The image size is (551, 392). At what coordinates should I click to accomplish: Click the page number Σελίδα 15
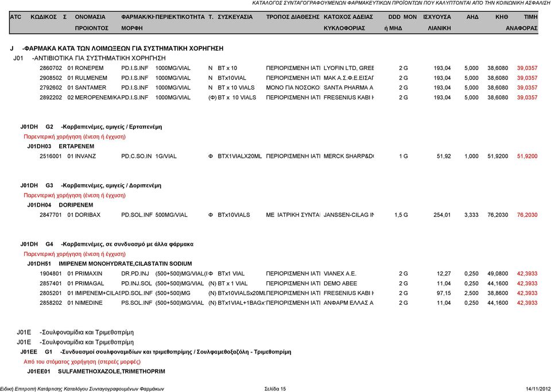[x=275, y=389]
